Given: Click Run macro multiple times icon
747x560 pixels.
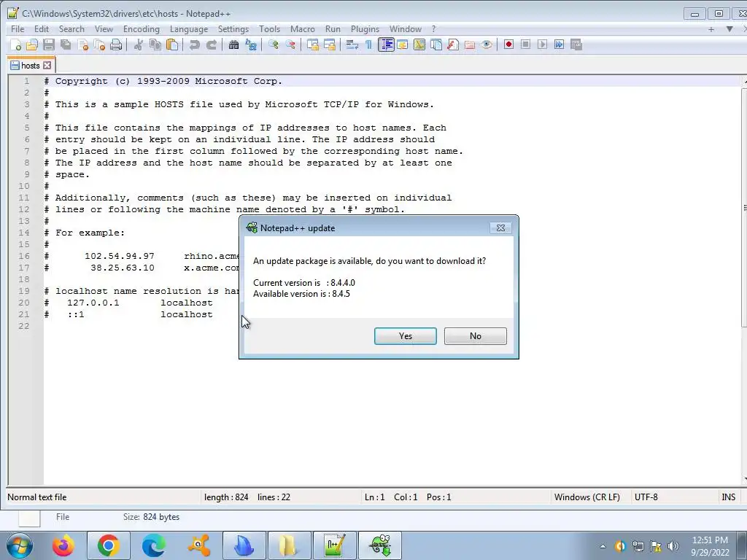Looking at the screenshot, I should [x=560, y=44].
